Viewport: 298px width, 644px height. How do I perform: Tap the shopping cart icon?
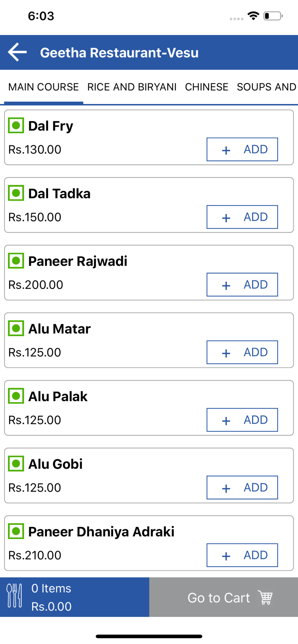pyautogui.click(x=265, y=598)
